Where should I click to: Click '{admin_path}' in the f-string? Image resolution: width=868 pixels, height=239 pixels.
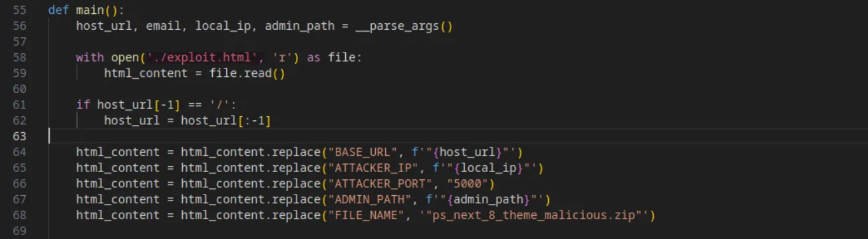488,200
